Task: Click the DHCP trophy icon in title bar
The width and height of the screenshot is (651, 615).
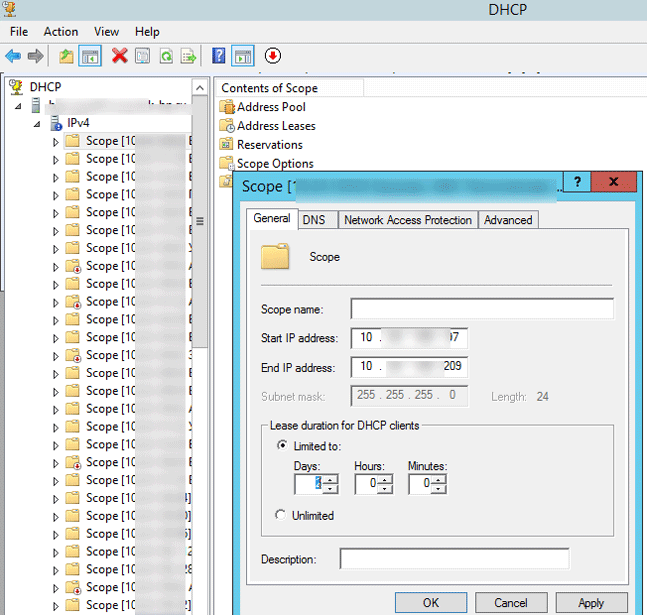Action: pyautogui.click(x=9, y=8)
